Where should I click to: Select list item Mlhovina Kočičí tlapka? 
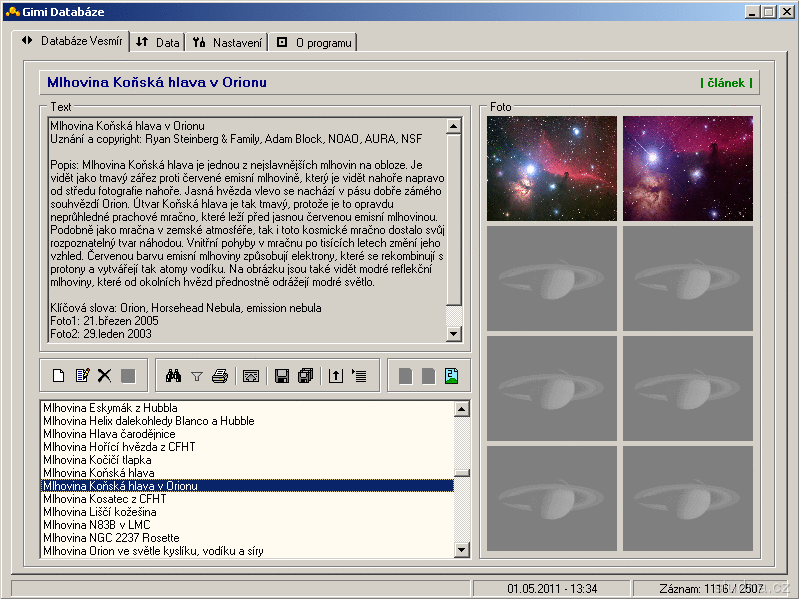(x=98, y=460)
